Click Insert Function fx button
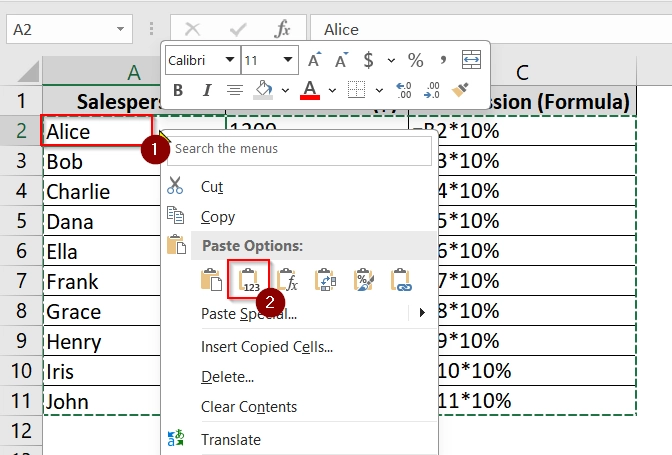Screen dimensions: 672x455 coord(282,30)
